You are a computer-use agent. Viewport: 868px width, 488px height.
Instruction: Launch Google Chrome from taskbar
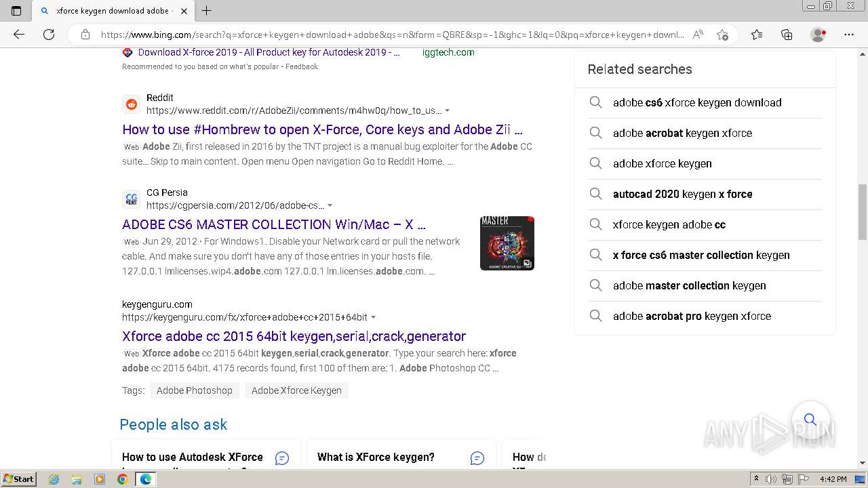click(122, 479)
